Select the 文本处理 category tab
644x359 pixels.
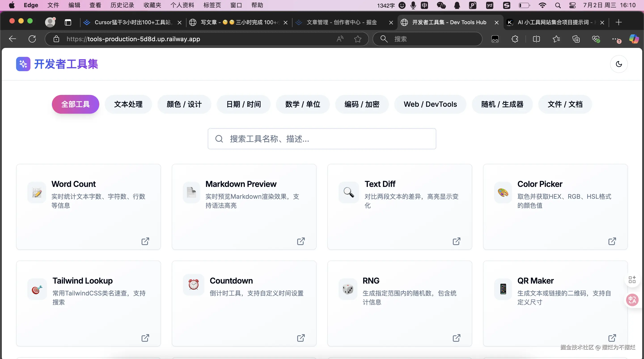[128, 104]
